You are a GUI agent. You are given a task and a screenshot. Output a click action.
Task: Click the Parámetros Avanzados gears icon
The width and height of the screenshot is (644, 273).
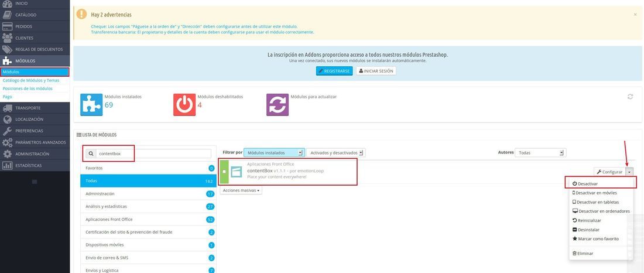click(8, 142)
